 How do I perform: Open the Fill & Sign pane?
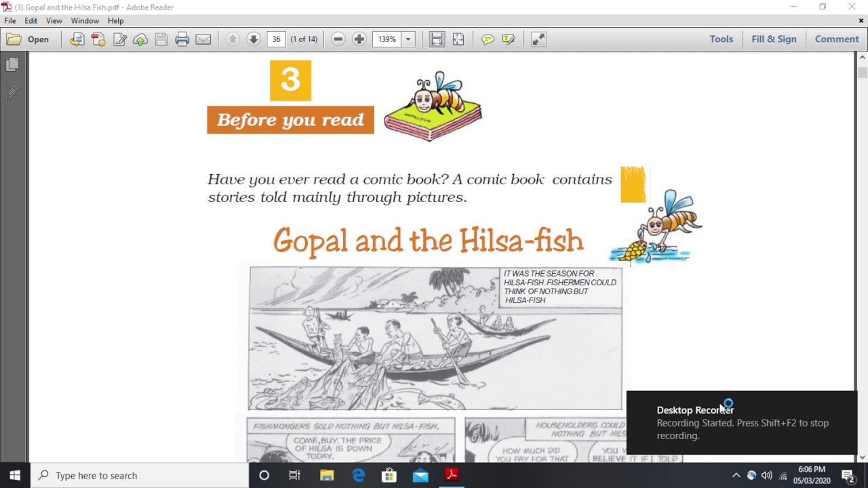click(774, 39)
